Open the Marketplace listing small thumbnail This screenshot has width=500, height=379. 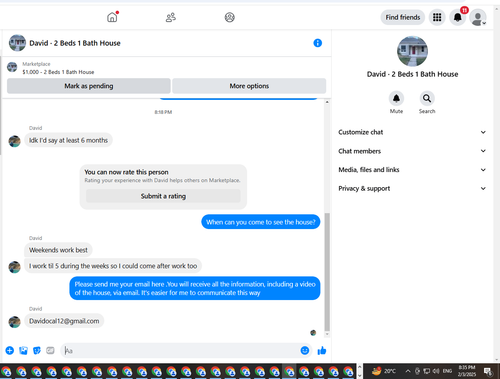[x=12, y=67]
